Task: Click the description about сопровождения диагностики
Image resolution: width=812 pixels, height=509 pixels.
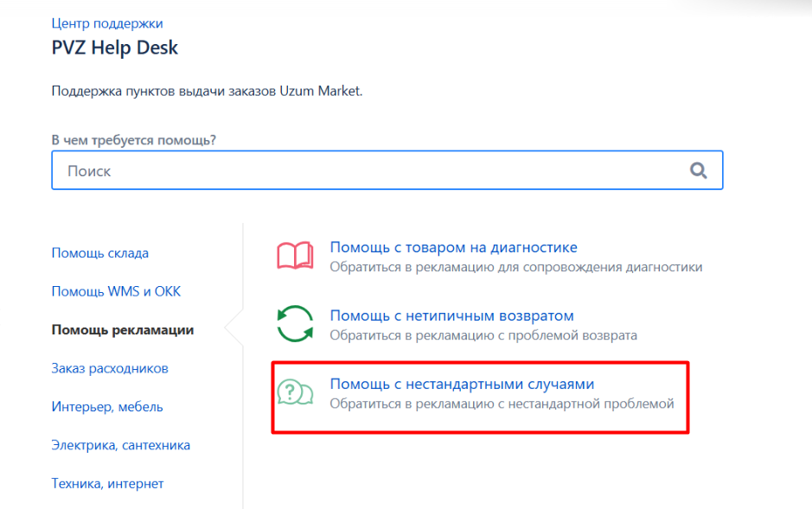Action: coord(515,267)
